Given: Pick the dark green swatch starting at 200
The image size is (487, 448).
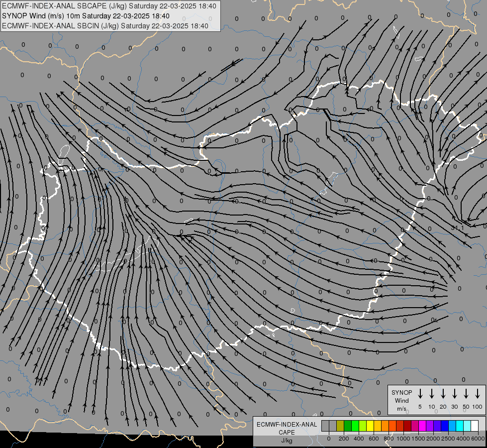Looking at the screenshot, I should tap(348, 426).
